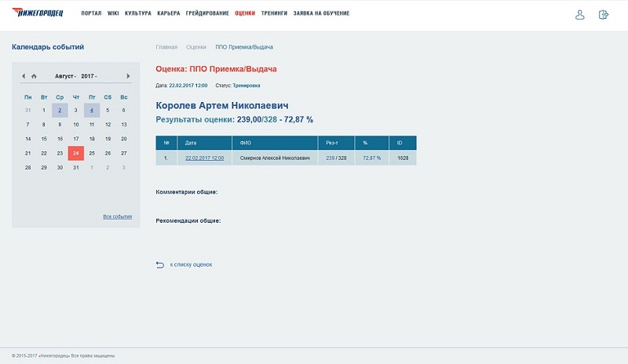628x364 pixels.
Task: Click the Главная breadcrumb link
Action: point(166,47)
